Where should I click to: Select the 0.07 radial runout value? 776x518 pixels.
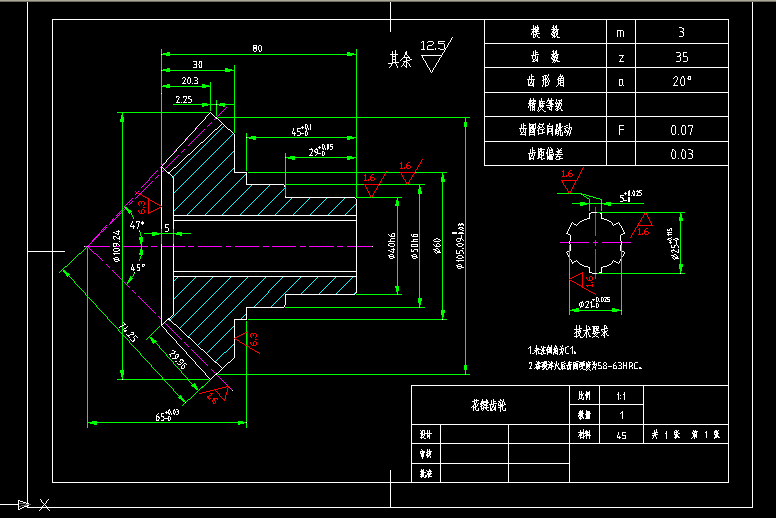point(682,129)
